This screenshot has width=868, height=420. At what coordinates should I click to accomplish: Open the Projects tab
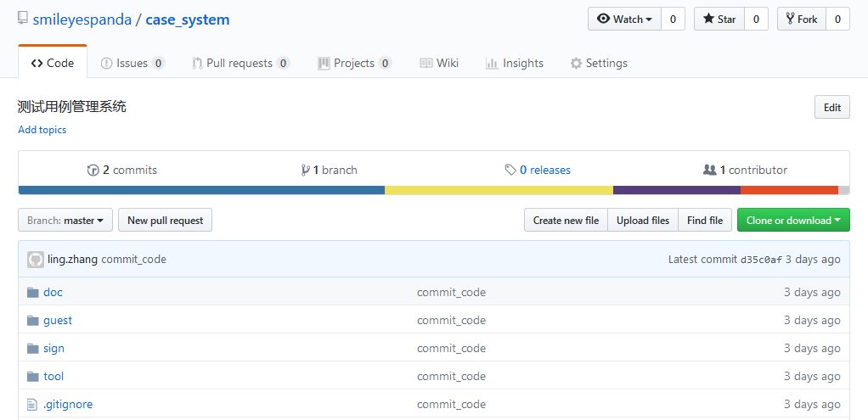point(355,63)
